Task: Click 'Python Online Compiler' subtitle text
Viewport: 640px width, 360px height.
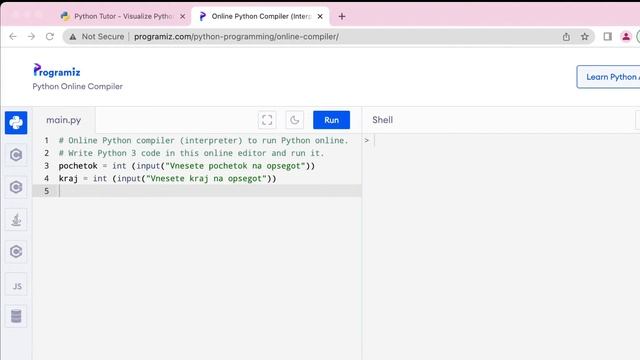Action: tap(78, 87)
